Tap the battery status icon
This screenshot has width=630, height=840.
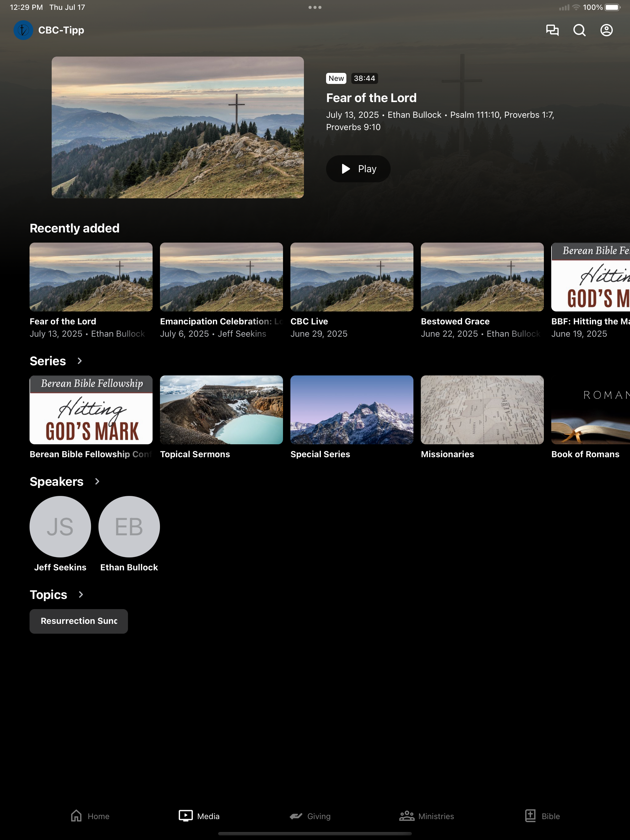click(612, 7)
